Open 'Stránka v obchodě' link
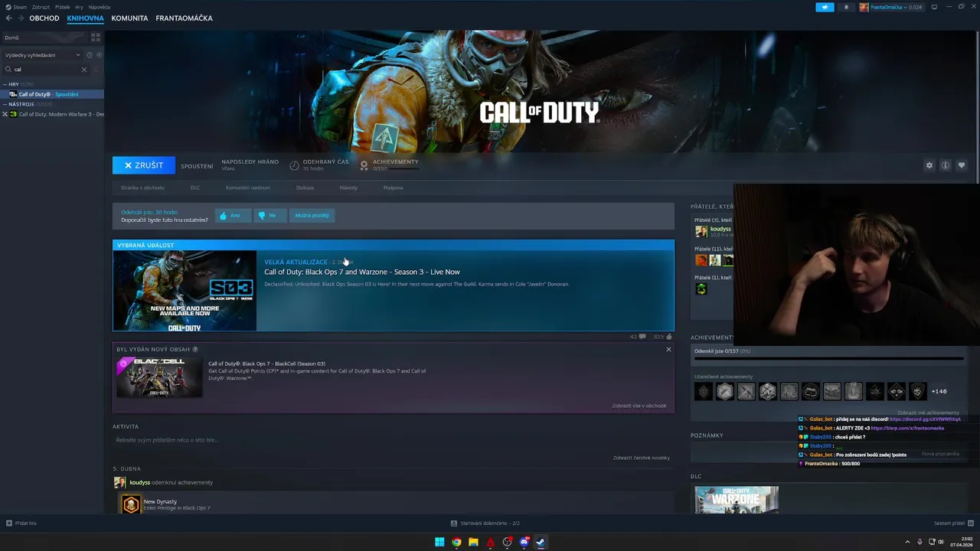 (x=142, y=187)
